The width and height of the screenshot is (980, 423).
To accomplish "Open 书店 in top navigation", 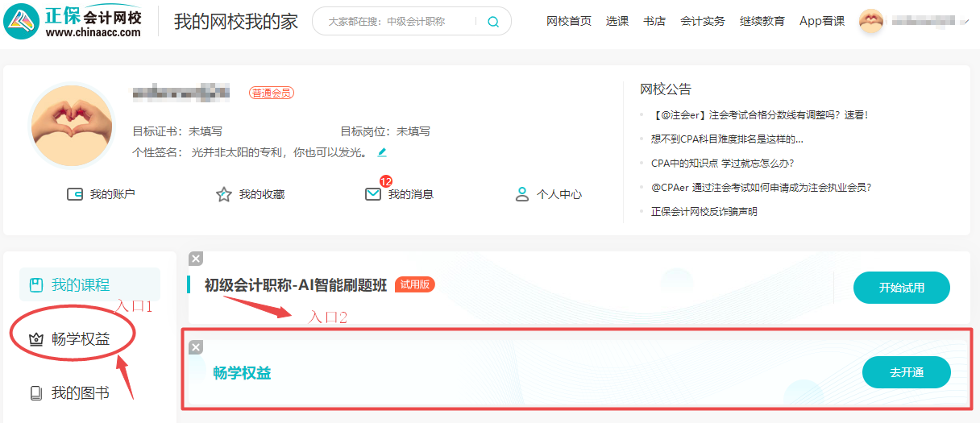I will (654, 22).
